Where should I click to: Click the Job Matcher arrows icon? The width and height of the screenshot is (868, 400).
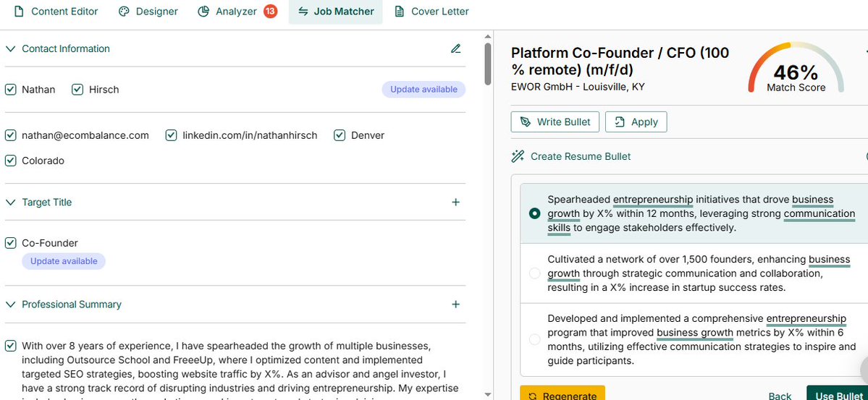coord(303,12)
